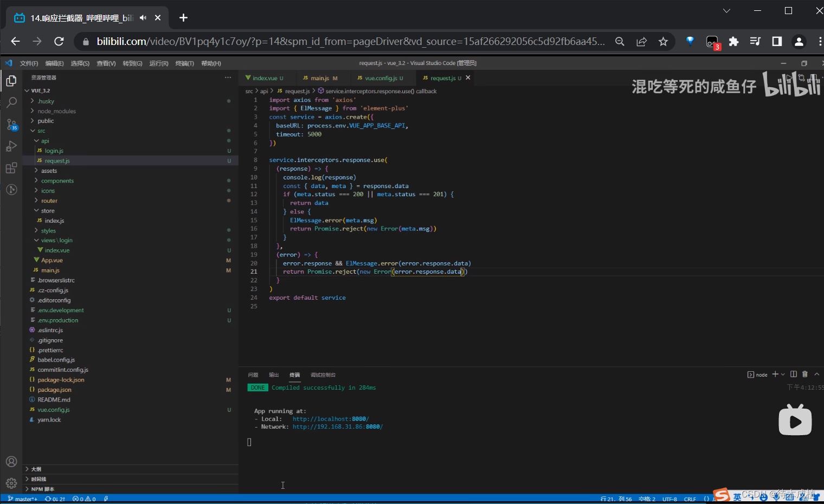The width and height of the screenshot is (824, 504).
Task: Show errors and warnings in status bar
Action: click(84, 499)
